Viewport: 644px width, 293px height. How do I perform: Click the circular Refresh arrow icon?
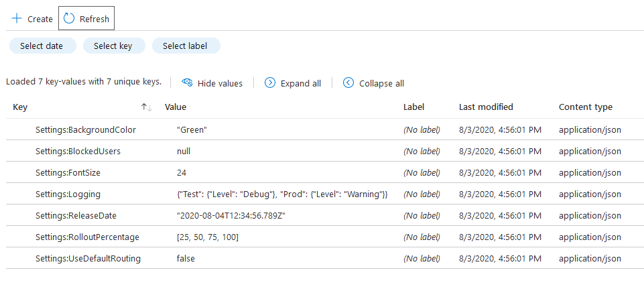tap(69, 19)
